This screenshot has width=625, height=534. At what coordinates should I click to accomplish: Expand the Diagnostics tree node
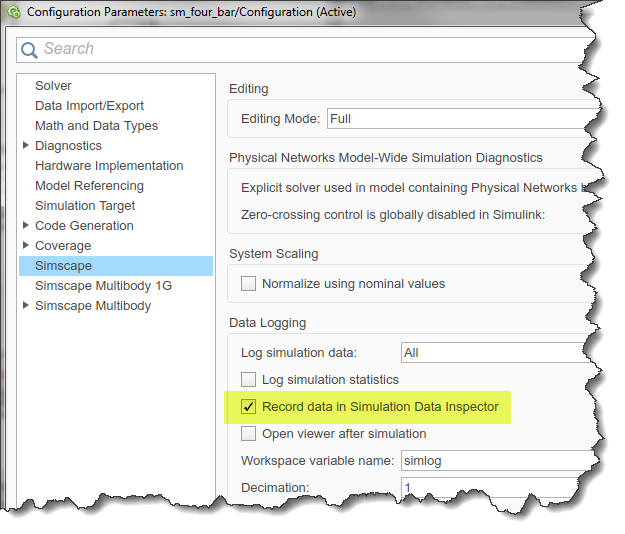tap(26, 146)
